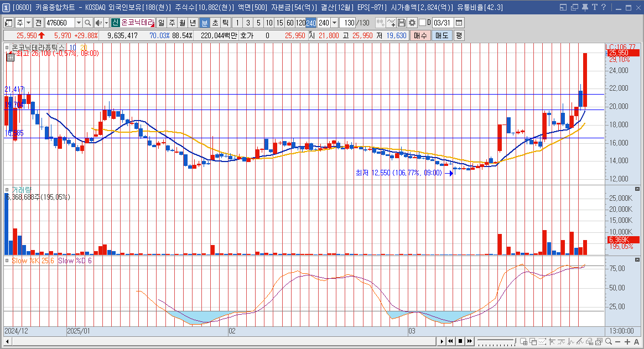Open the dropdown arrow next to speaker icon
The width and height of the screenshot is (644, 349).
[106, 23]
